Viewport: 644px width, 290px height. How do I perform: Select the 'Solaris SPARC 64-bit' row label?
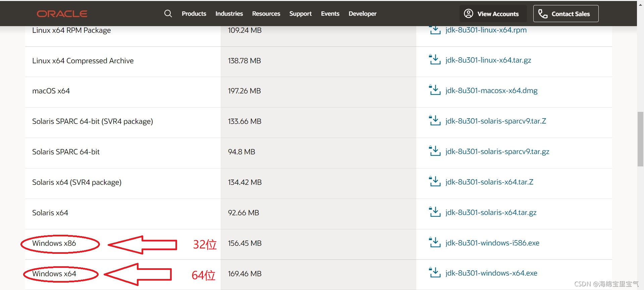tap(66, 152)
